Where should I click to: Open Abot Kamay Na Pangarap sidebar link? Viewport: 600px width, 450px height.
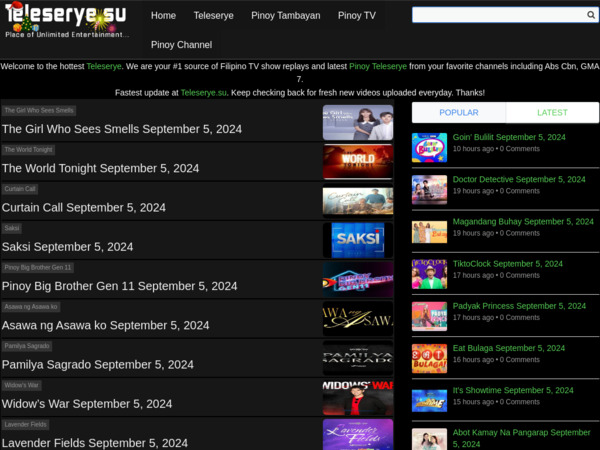click(x=521, y=438)
